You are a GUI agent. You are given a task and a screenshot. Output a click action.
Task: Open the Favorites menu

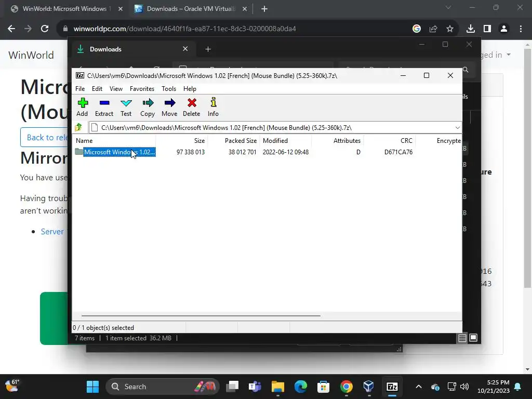click(x=142, y=88)
